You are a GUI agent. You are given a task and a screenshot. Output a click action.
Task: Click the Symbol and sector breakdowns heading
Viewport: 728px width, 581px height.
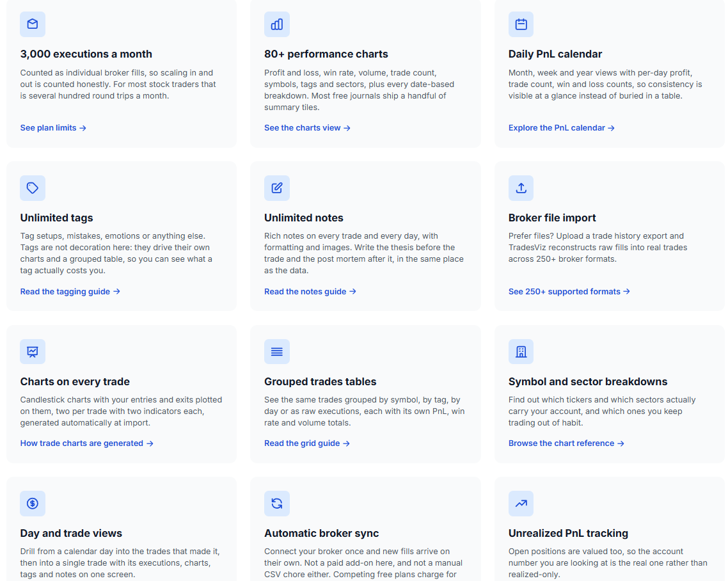[x=588, y=382]
